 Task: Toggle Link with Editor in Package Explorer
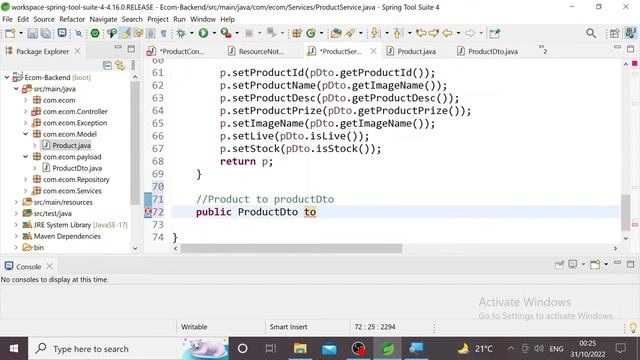(x=120, y=65)
